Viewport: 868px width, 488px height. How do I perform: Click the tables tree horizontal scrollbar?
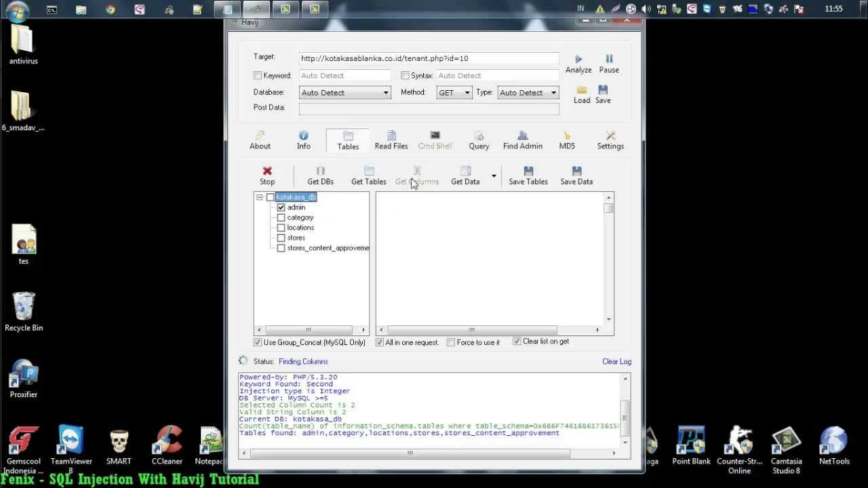(311, 330)
